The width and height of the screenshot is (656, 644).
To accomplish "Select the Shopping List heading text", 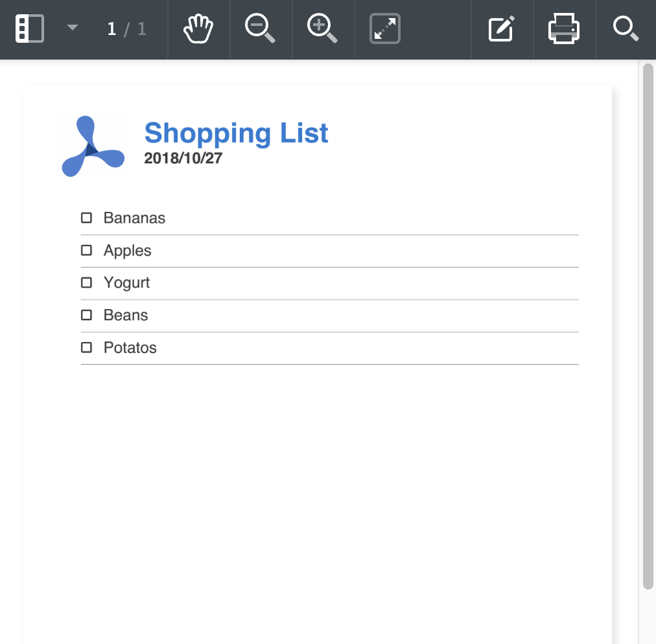I will click(236, 133).
